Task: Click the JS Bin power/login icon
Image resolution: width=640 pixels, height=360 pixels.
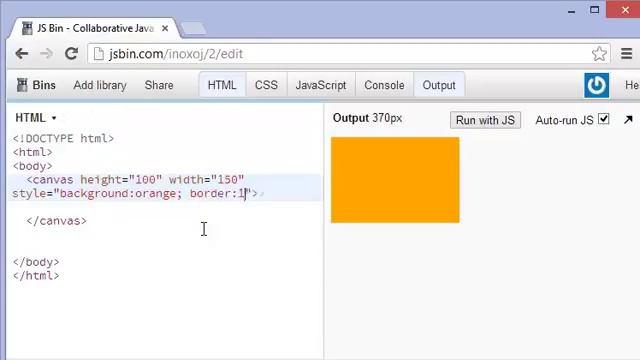Action: point(596,85)
